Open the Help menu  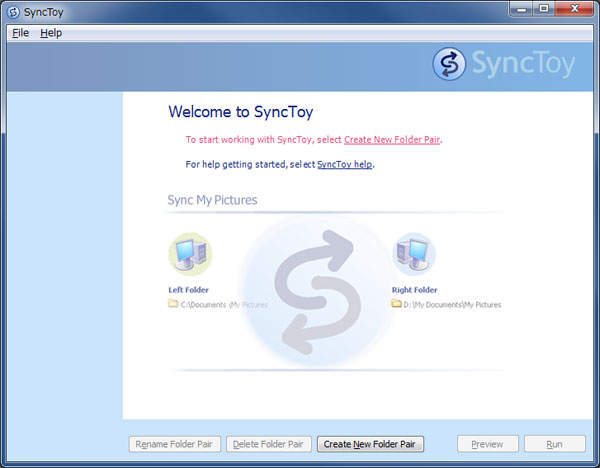(x=51, y=33)
